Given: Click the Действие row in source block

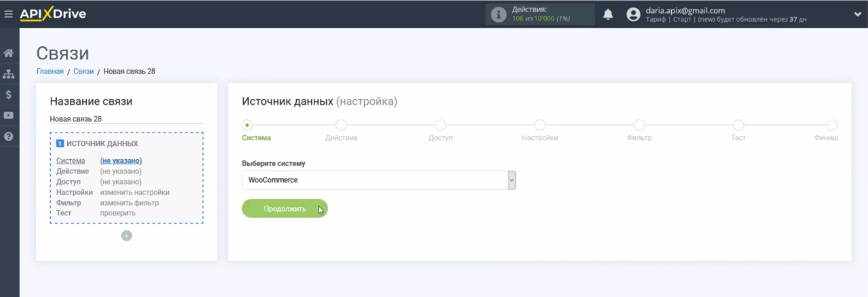Looking at the screenshot, I should [x=99, y=171].
